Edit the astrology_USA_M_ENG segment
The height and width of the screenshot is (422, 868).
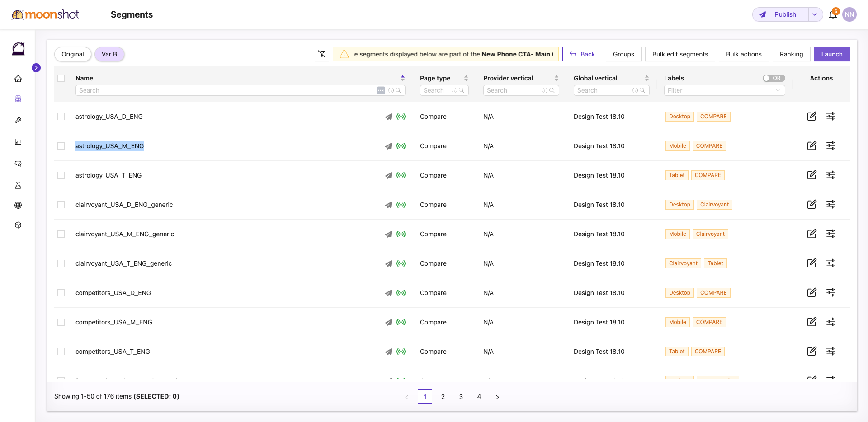[x=812, y=145]
